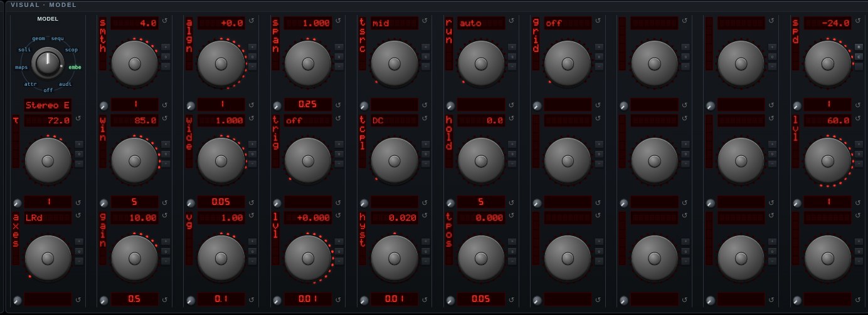868x315 pixels.
Task: Reset the win value of 85.0
Action: [x=164, y=118]
